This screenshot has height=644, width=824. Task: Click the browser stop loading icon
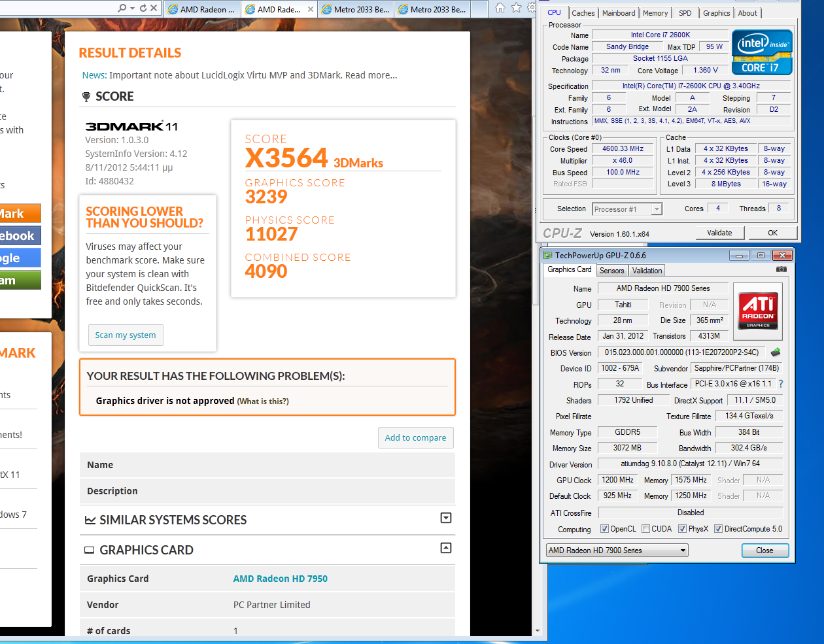tap(154, 8)
